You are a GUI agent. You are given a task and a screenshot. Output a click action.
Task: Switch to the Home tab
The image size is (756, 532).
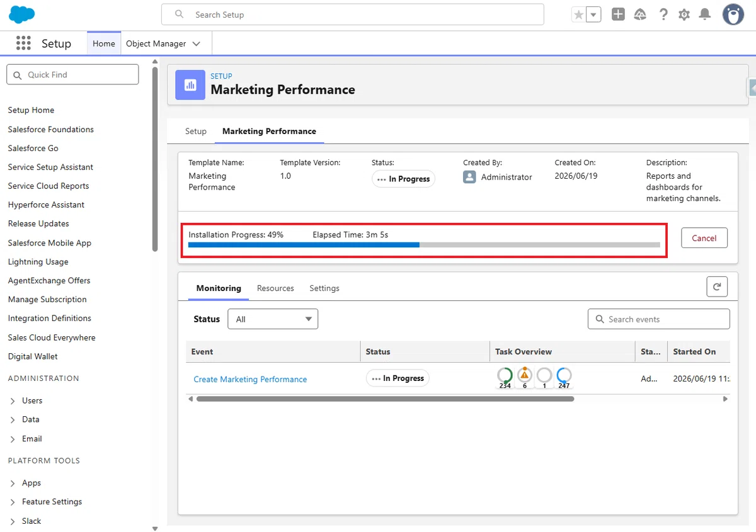point(104,43)
